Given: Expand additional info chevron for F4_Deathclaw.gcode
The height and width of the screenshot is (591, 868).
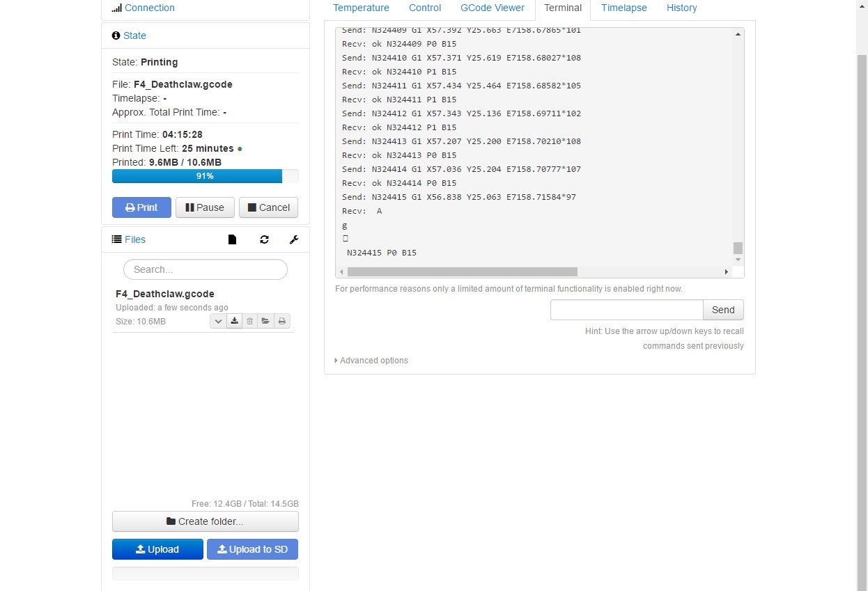Looking at the screenshot, I should click(x=218, y=321).
